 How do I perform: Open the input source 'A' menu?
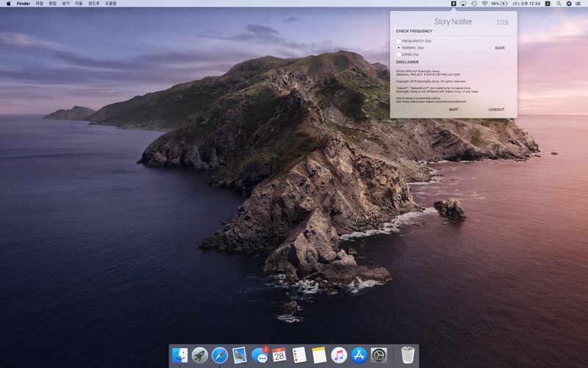tap(548, 4)
